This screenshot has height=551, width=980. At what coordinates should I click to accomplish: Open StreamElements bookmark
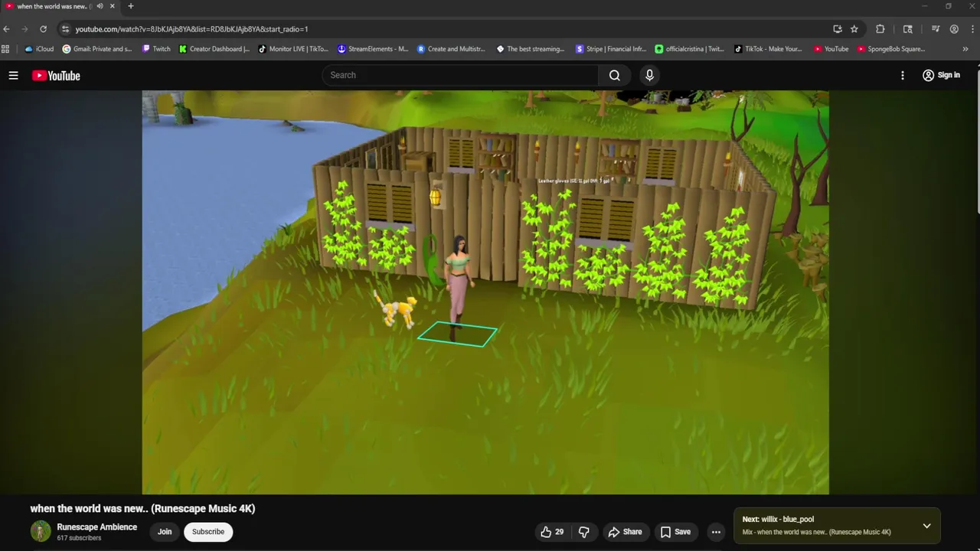coord(373,49)
